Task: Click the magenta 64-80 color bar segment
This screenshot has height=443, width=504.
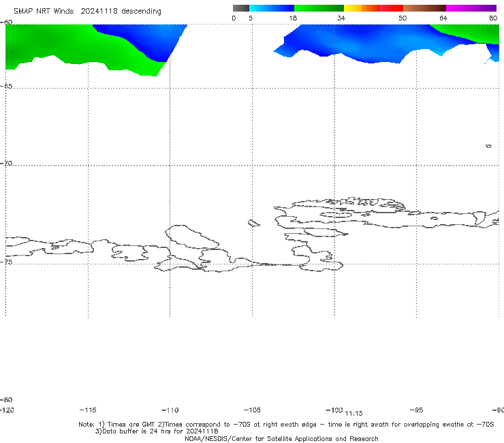Action: 471,8
